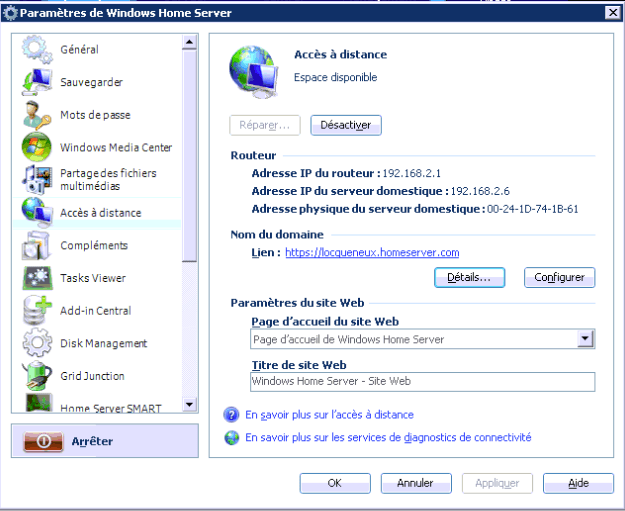Image resolution: width=625 pixels, height=511 pixels.
Task: Click the dropdown arrow of the home page combo
Action: [x=585, y=339]
